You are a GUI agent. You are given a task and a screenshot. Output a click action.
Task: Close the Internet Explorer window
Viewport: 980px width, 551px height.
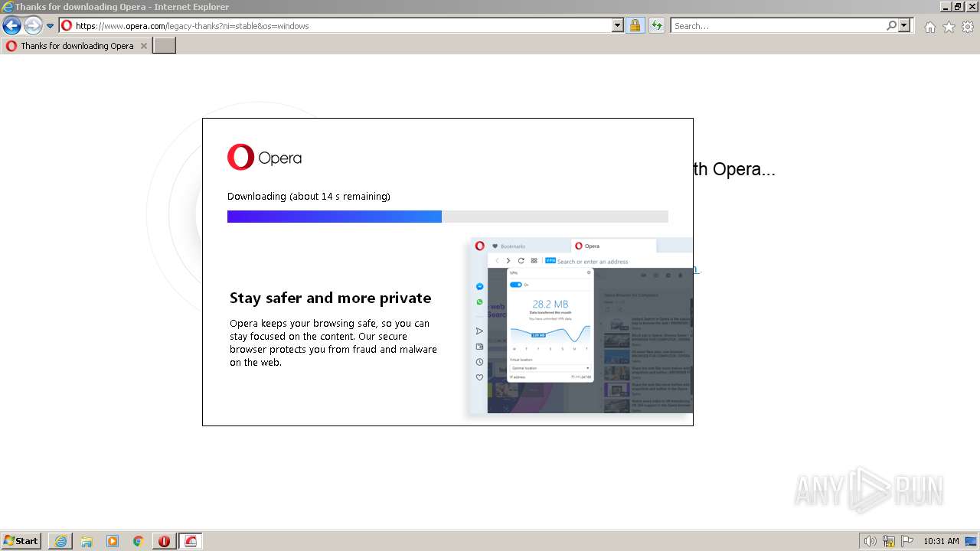pyautogui.click(x=972, y=7)
